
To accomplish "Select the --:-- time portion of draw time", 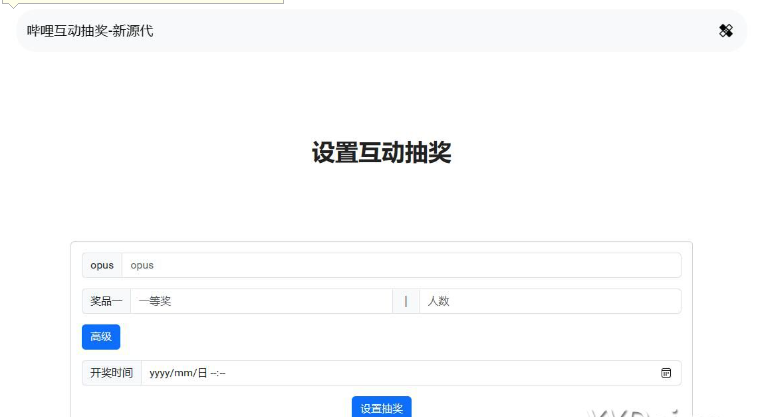I will coord(218,373).
